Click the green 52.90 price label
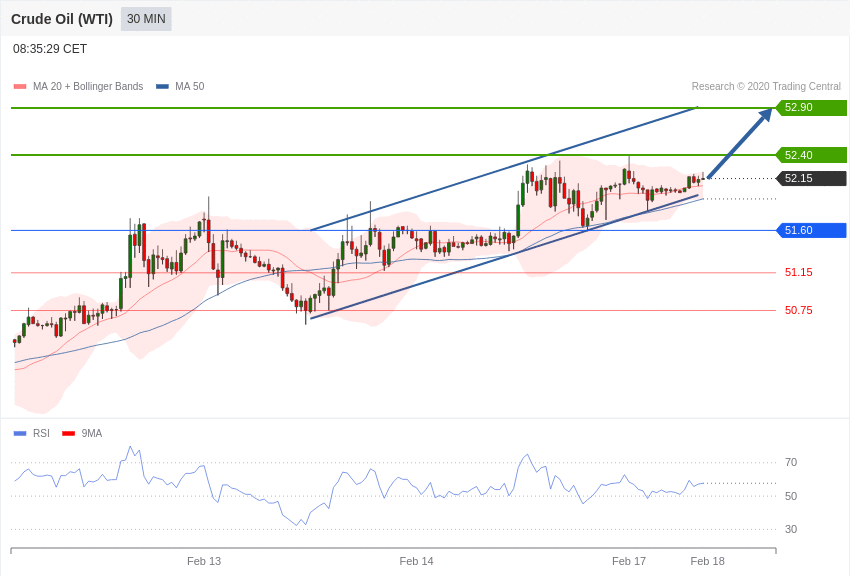The image size is (850, 576). click(811, 107)
